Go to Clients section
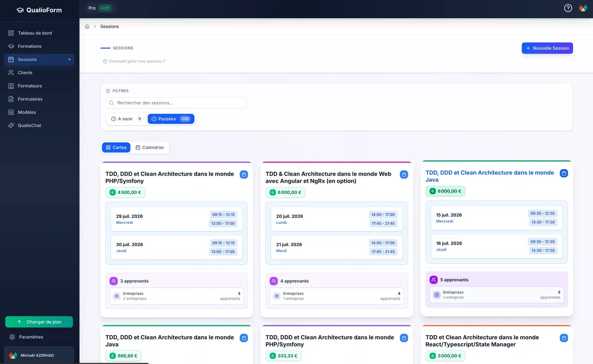 pyautogui.click(x=39, y=73)
